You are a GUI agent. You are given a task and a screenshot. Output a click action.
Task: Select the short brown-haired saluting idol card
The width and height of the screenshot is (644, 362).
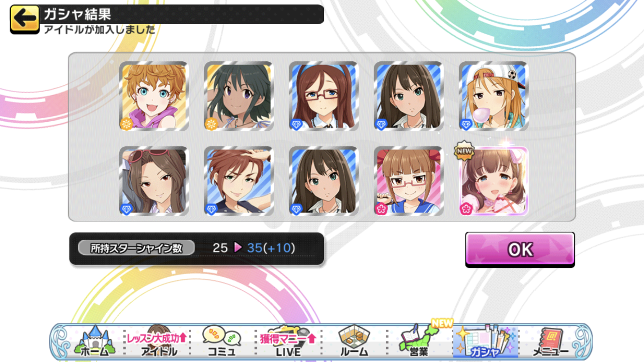[239, 181]
